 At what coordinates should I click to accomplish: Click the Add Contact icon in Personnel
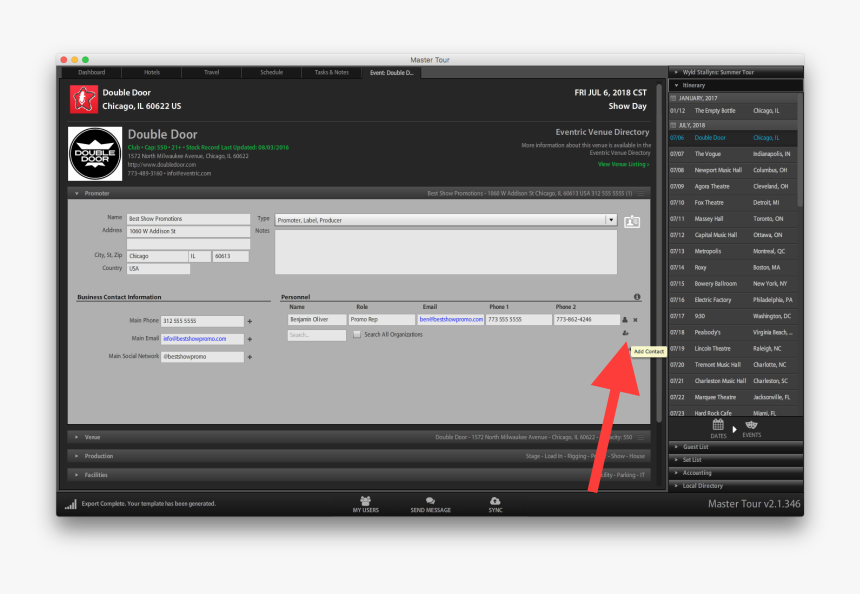coord(625,333)
